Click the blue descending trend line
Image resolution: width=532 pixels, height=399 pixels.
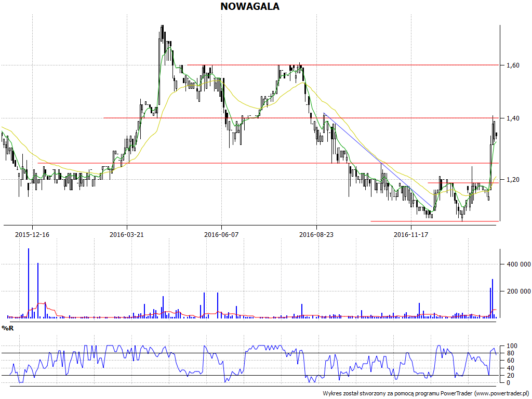(378, 159)
